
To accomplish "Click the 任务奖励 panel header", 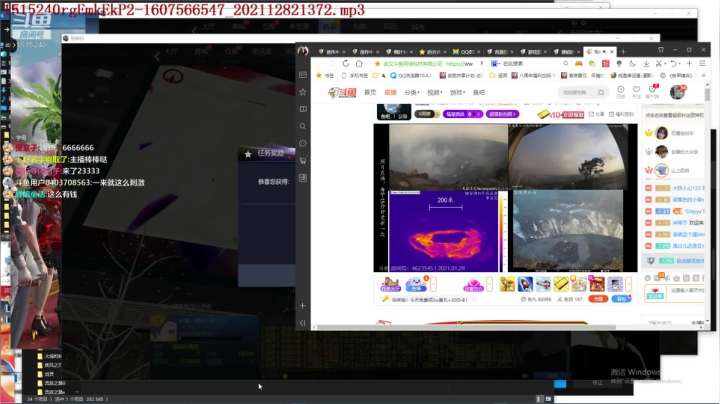I will click(x=266, y=153).
